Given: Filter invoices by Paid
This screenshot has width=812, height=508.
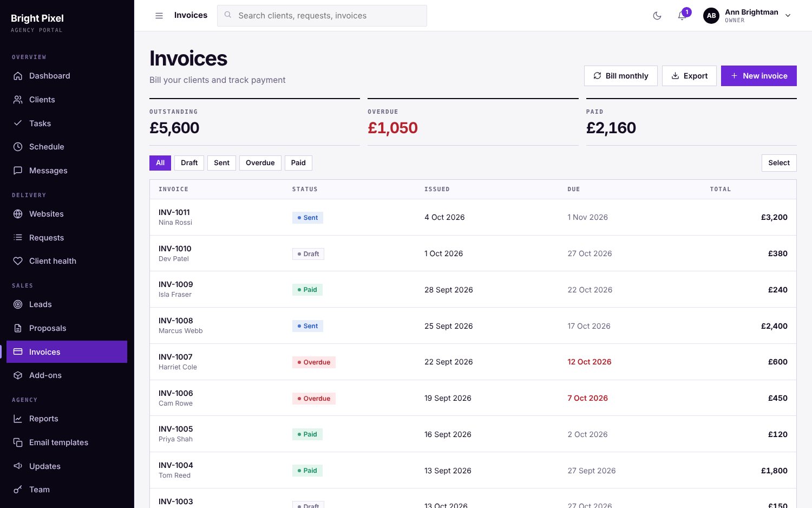Looking at the screenshot, I should [298, 163].
